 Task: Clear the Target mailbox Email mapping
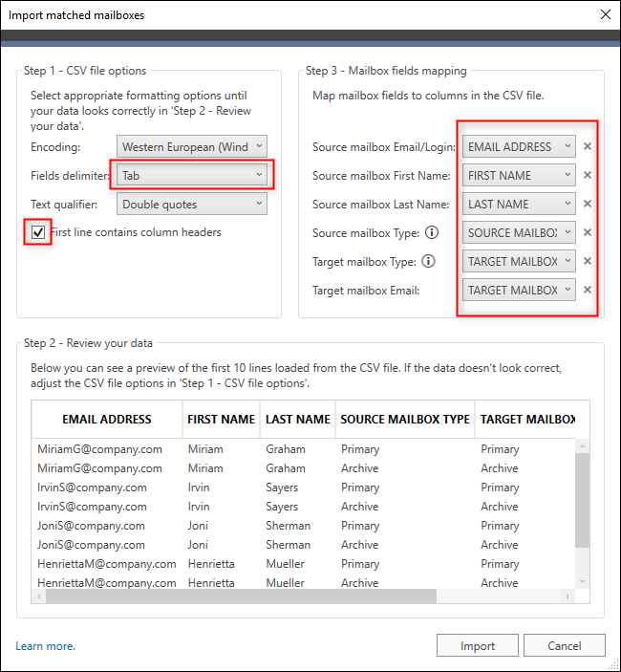click(x=588, y=291)
